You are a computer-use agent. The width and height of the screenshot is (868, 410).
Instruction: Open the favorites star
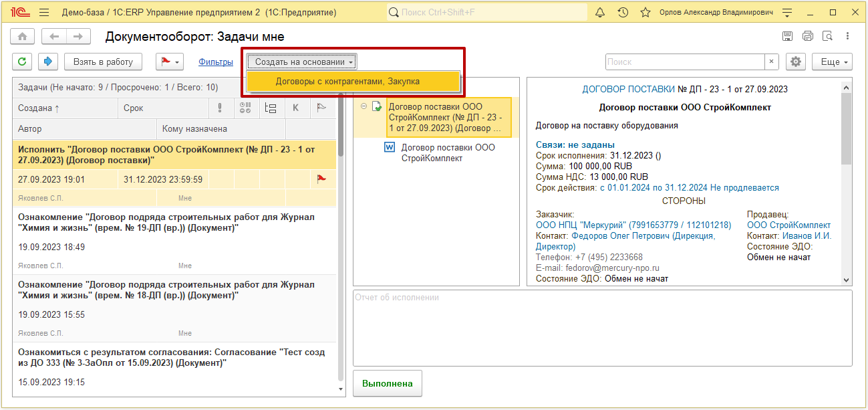point(645,12)
